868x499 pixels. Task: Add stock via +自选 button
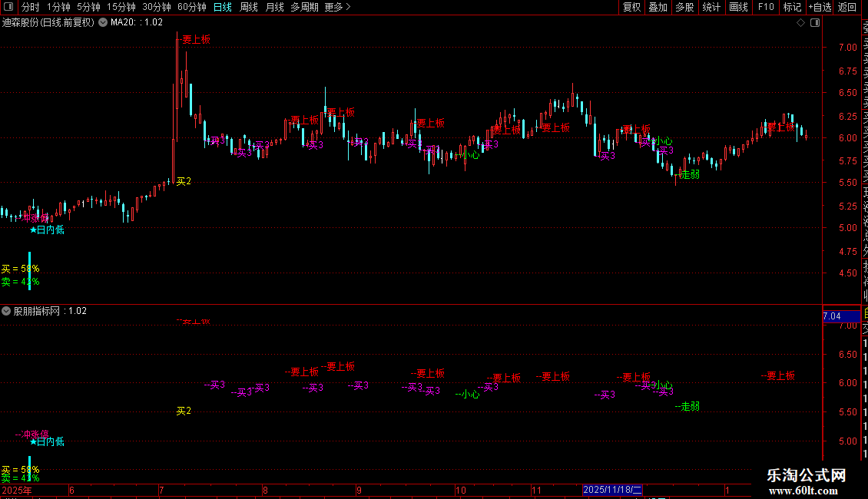click(x=820, y=7)
